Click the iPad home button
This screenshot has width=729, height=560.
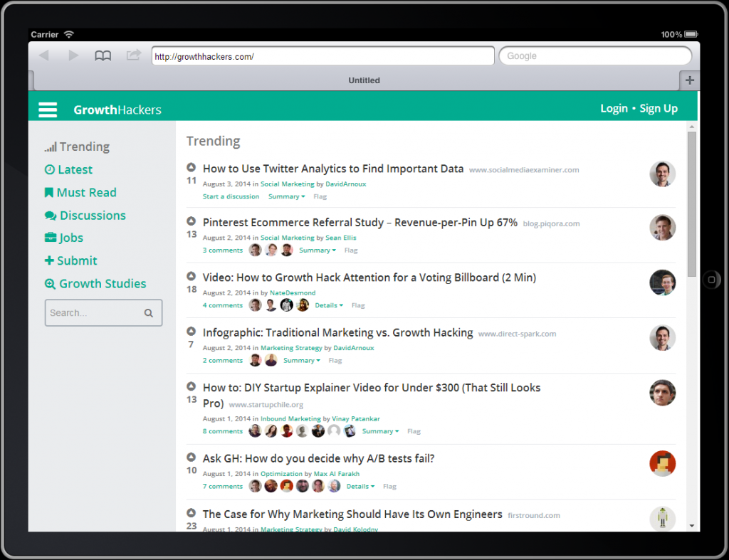pos(711,280)
